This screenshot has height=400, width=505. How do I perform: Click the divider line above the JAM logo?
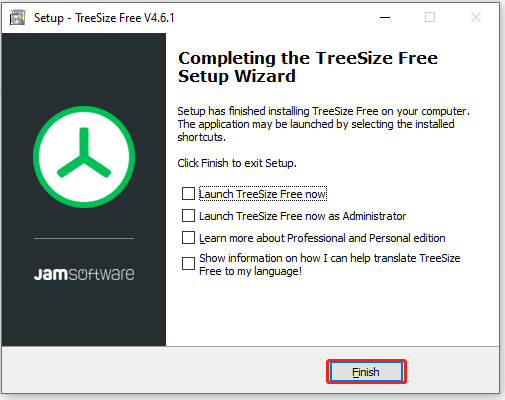84,238
